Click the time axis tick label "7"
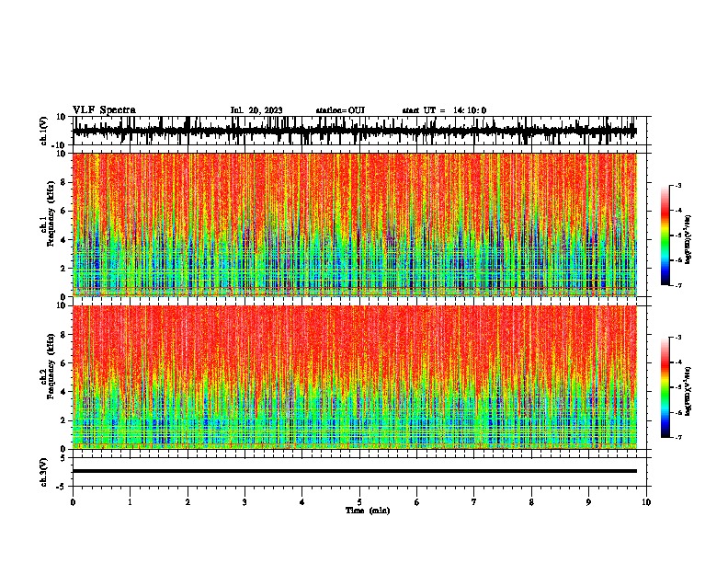728x563 pixels. pyautogui.click(x=474, y=502)
